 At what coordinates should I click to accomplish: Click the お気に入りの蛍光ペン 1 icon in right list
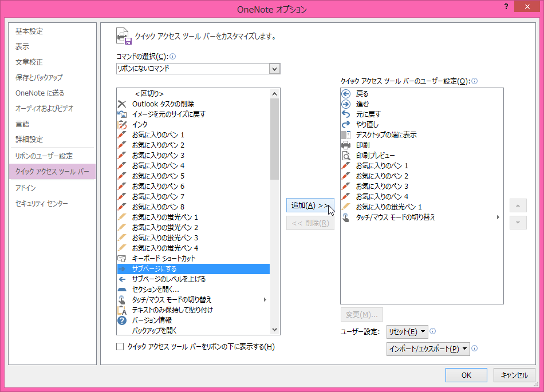pos(346,207)
